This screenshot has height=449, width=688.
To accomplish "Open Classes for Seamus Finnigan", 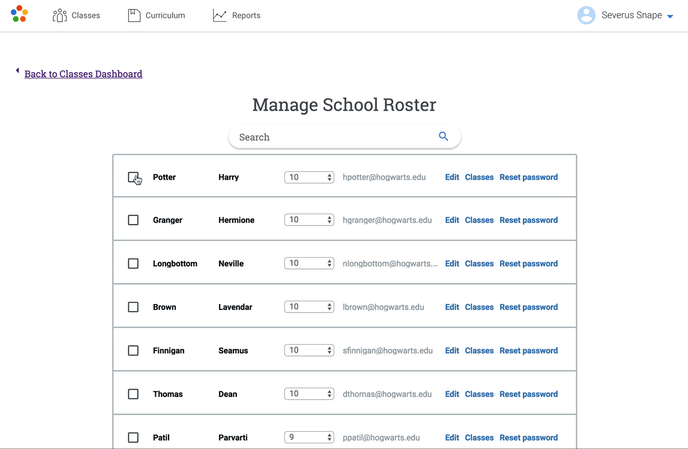I will pyautogui.click(x=479, y=350).
